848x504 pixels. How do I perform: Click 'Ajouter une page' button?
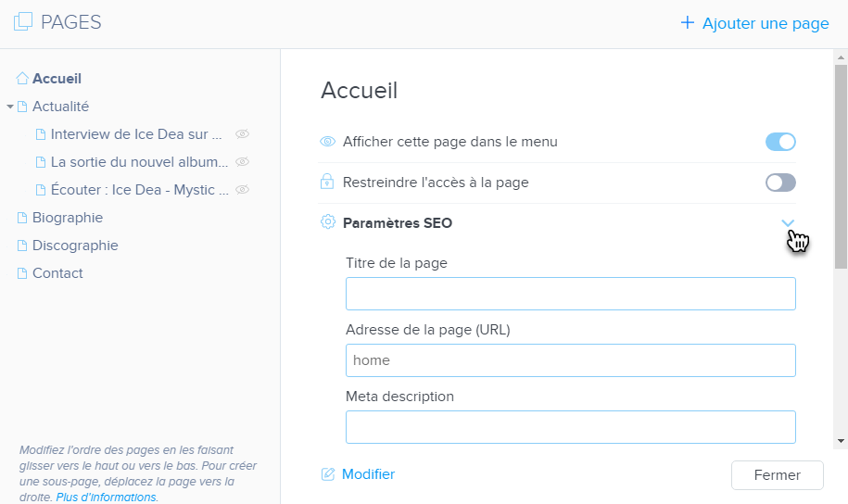pyautogui.click(x=754, y=23)
